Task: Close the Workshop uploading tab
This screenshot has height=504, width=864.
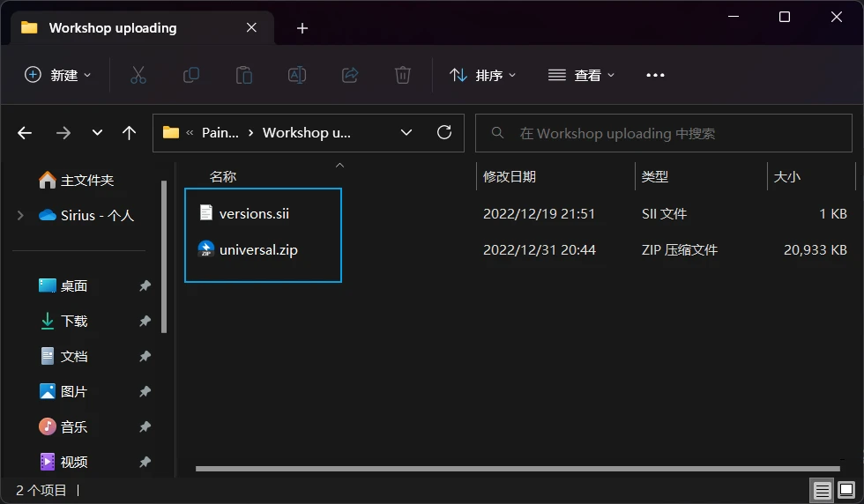Action: coord(251,27)
